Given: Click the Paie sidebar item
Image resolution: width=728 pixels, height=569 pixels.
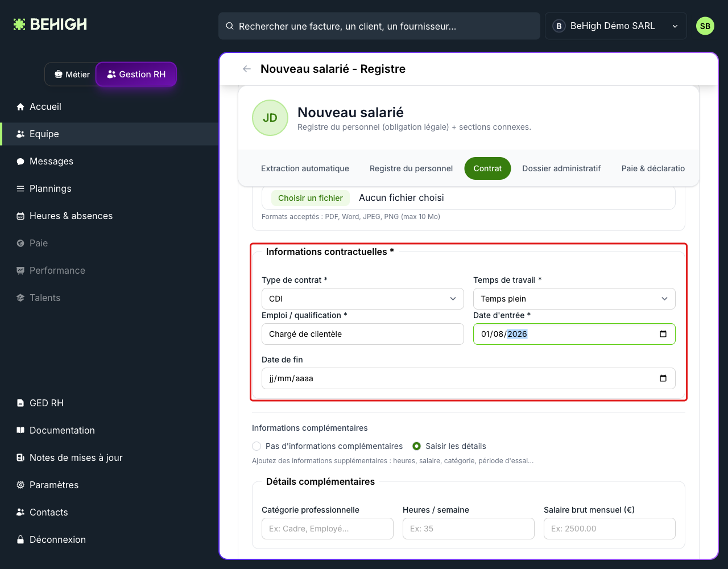Looking at the screenshot, I should [109, 243].
